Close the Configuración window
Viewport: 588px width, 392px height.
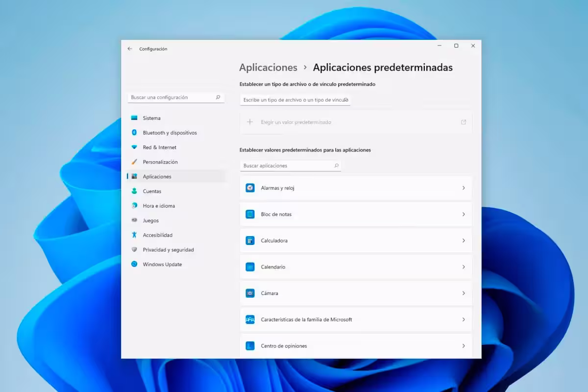tap(473, 46)
